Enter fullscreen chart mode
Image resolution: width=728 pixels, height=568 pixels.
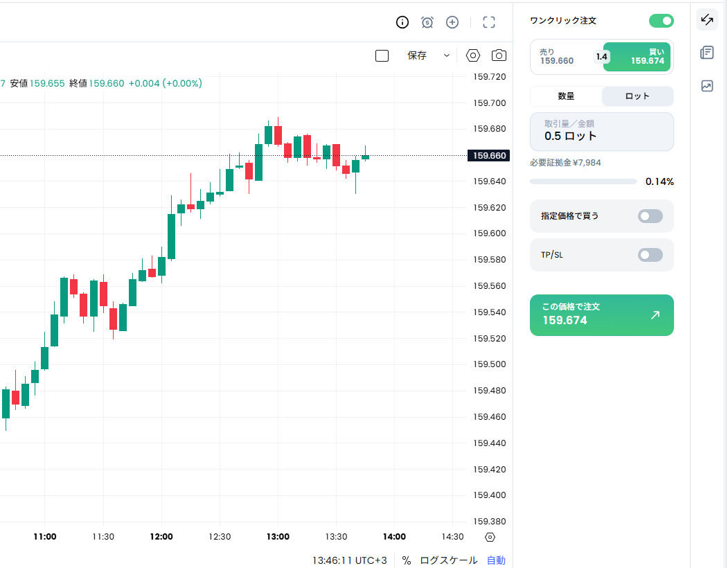489,22
